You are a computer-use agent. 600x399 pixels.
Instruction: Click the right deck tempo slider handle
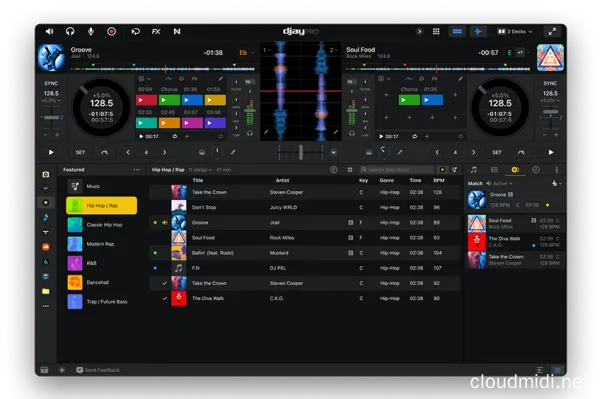click(x=550, y=112)
